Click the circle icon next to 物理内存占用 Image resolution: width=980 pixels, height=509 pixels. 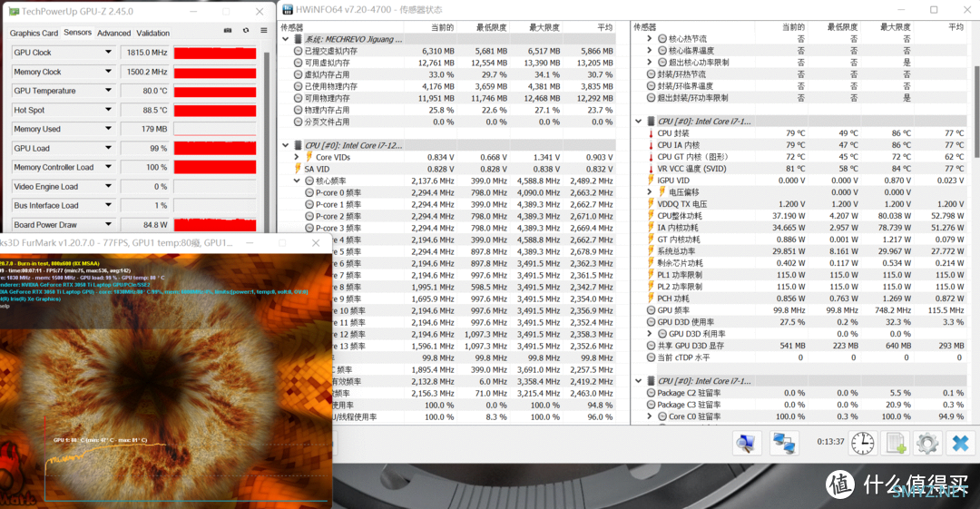pos(299,110)
